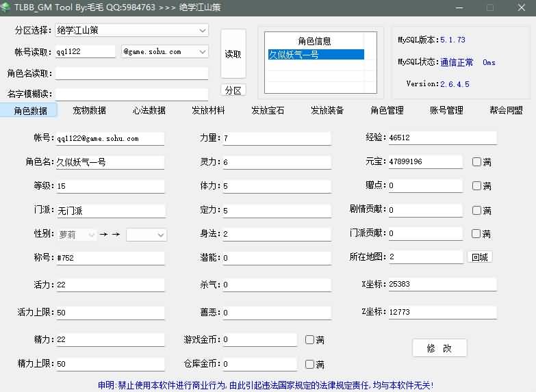Click the 身法 field showing 2
Image resolution: width=536 pixels, height=392 pixels.
click(277, 234)
